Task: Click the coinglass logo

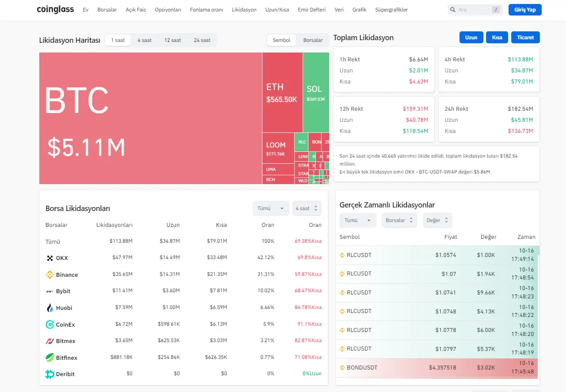Action: 55,9
